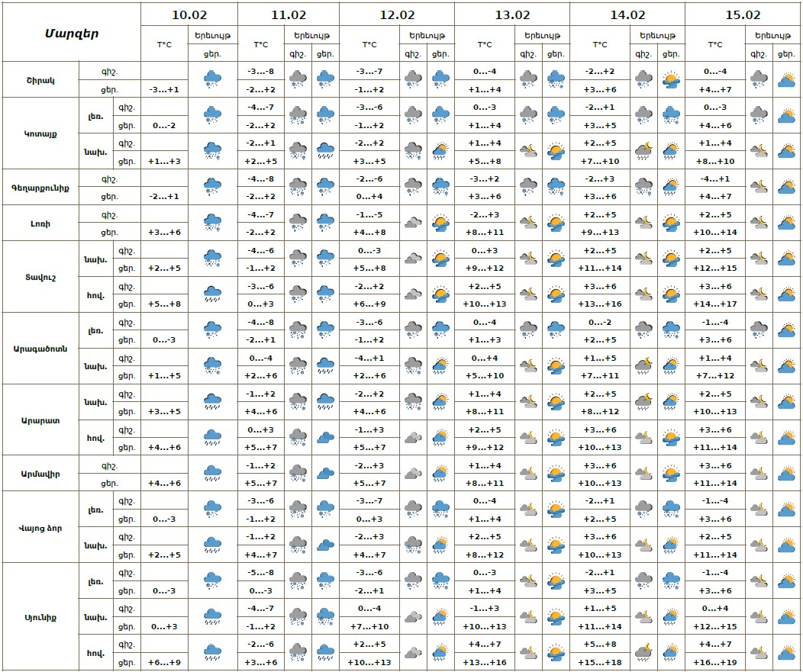Click Gegharkunik's daytime weather icon for 11.02
Viewport: 803px width, 672px height.
(x=325, y=187)
